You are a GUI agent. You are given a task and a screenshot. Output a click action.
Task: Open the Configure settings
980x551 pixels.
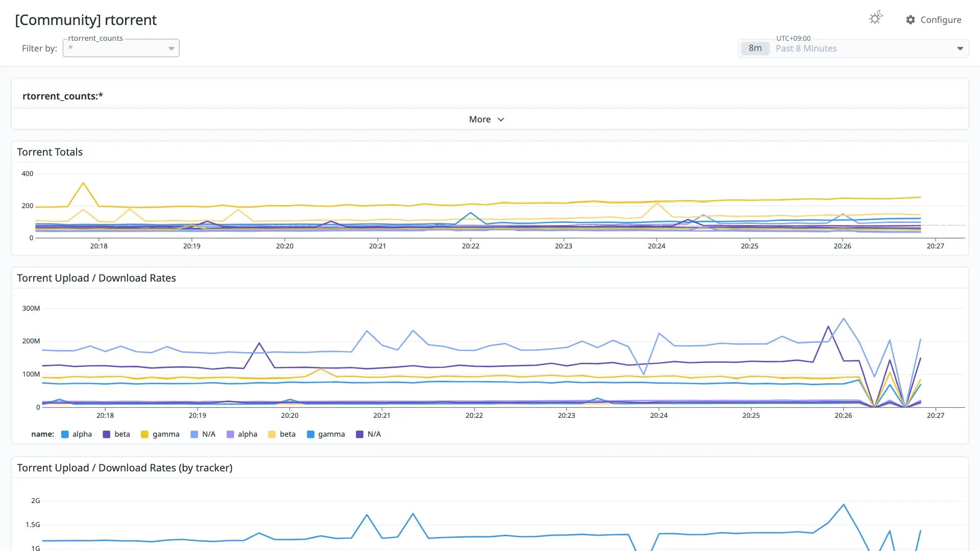click(x=934, y=20)
